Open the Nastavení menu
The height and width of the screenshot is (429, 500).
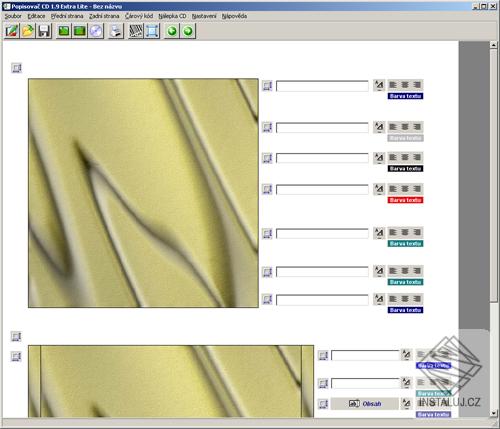pyautogui.click(x=204, y=16)
